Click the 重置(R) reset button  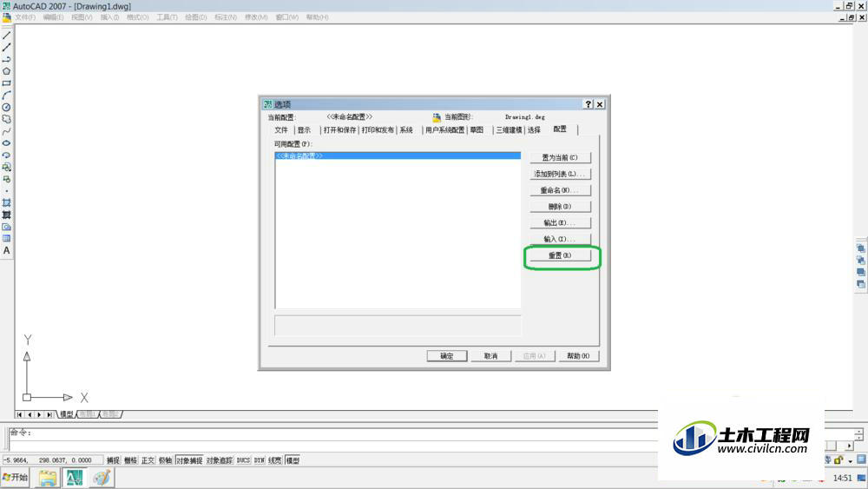click(x=560, y=255)
